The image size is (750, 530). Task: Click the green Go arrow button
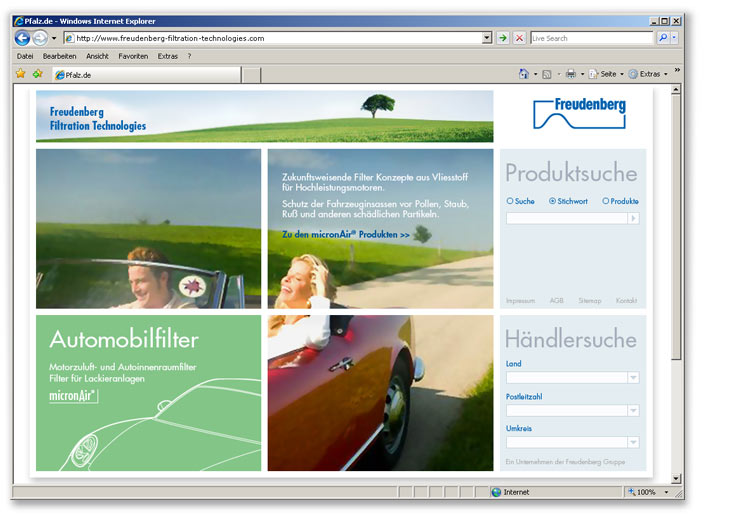[503, 38]
